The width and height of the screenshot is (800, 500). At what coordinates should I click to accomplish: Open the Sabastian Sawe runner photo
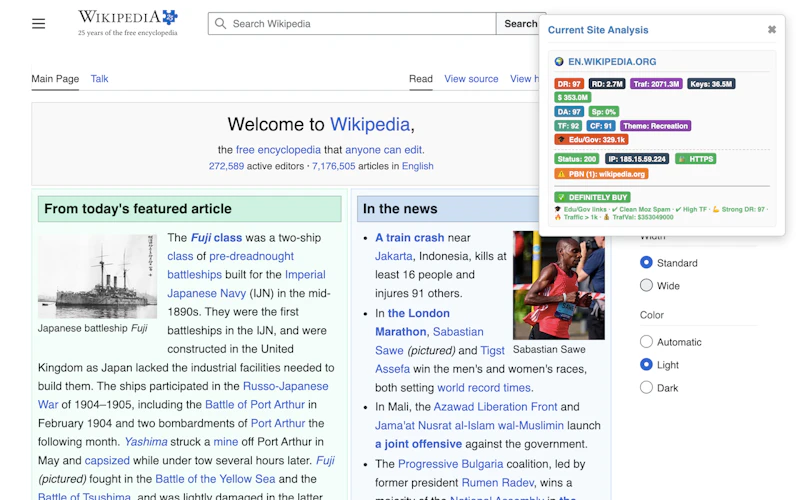coord(559,285)
